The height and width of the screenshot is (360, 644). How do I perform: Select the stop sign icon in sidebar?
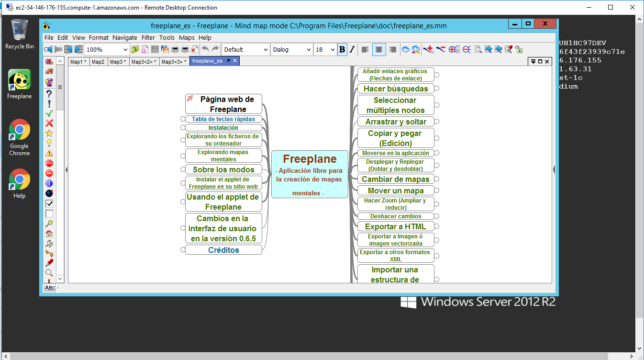click(x=49, y=163)
